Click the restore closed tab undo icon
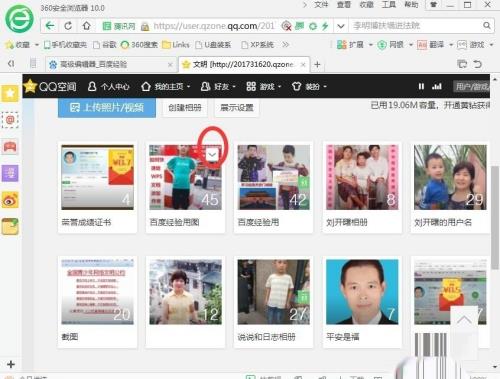The height and width of the screenshot is (379, 500). pos(478,64)
